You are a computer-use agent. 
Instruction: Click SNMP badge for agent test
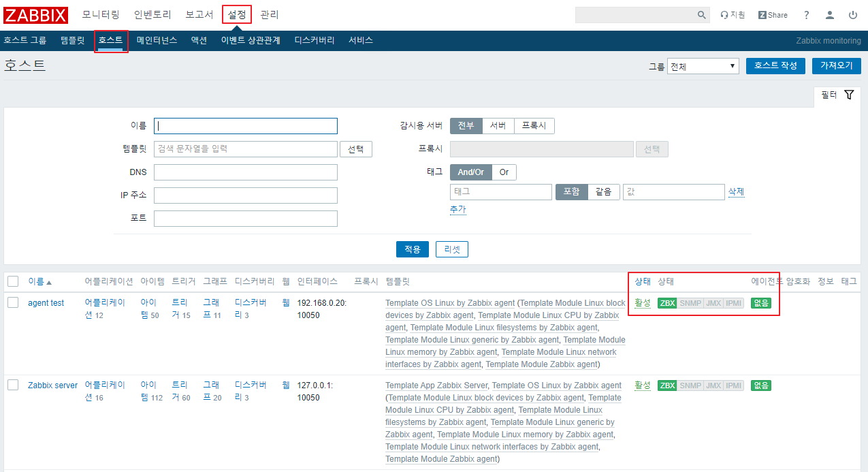pyautogui.click(x=690, y=303)
